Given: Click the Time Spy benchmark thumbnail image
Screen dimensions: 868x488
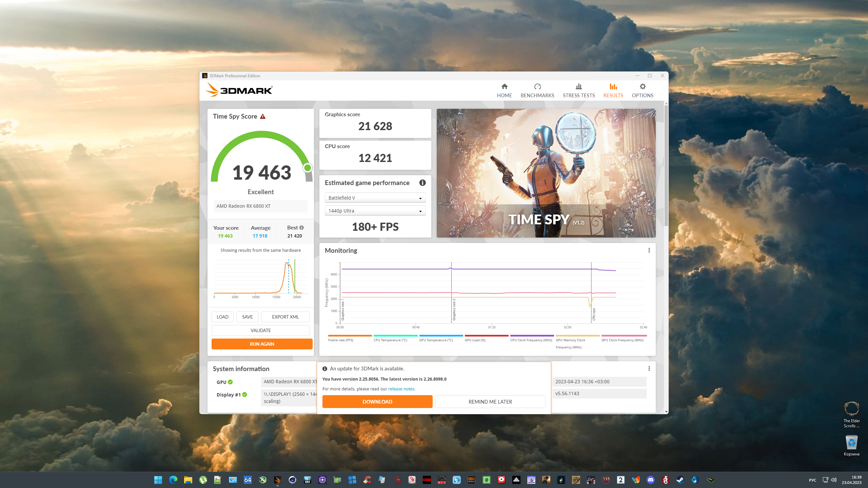Looking at the screenshot, I should point(546,173).
